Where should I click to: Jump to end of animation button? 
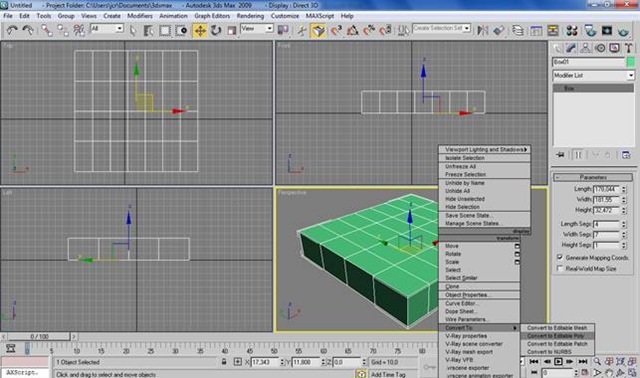point(583,362)
